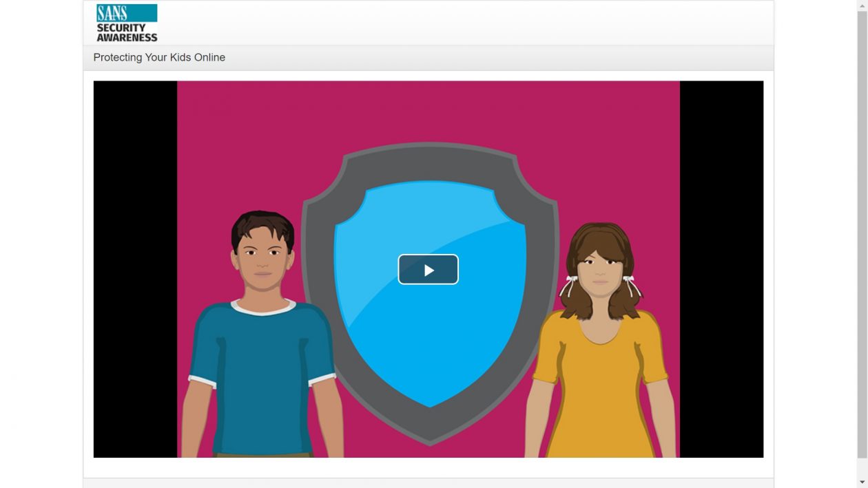
Task: Click the empty header area beside logo
Action: (462, 23)
